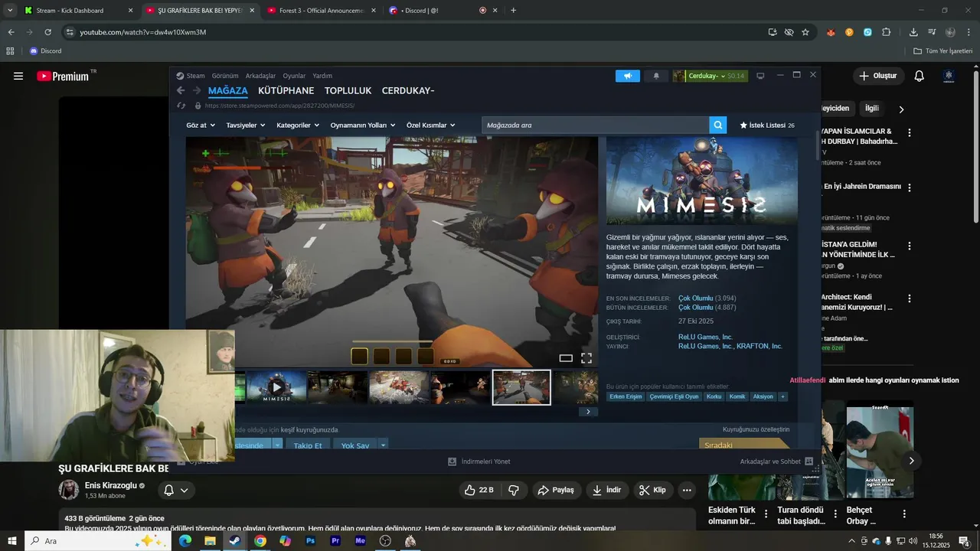
Task: Click İndirmeleri Yönet in Steam footer
Action: coord(479,461)
